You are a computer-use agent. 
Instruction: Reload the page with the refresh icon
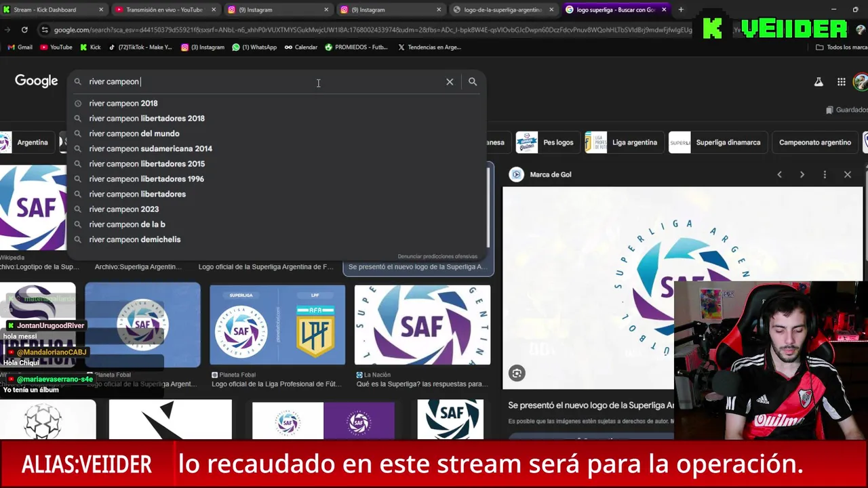[24, 30]
